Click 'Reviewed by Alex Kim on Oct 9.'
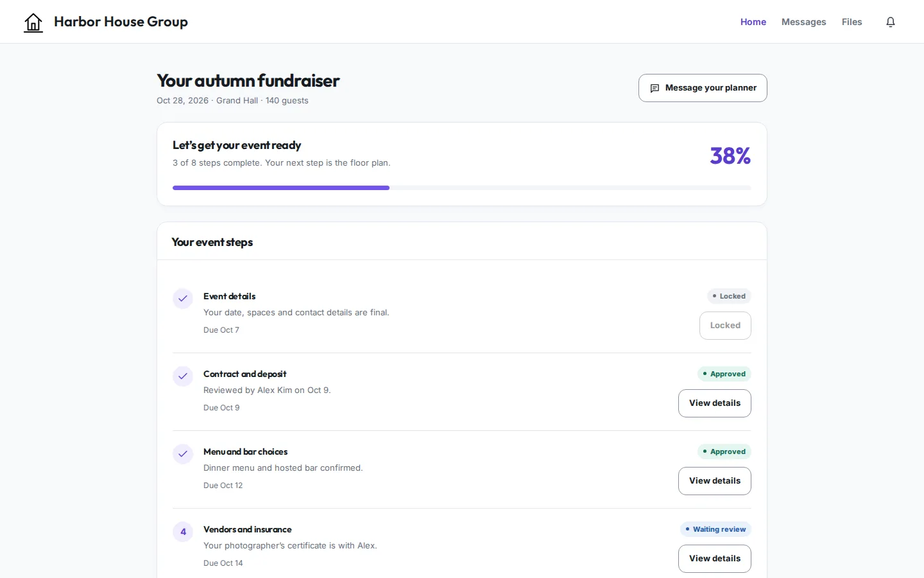 267,390
